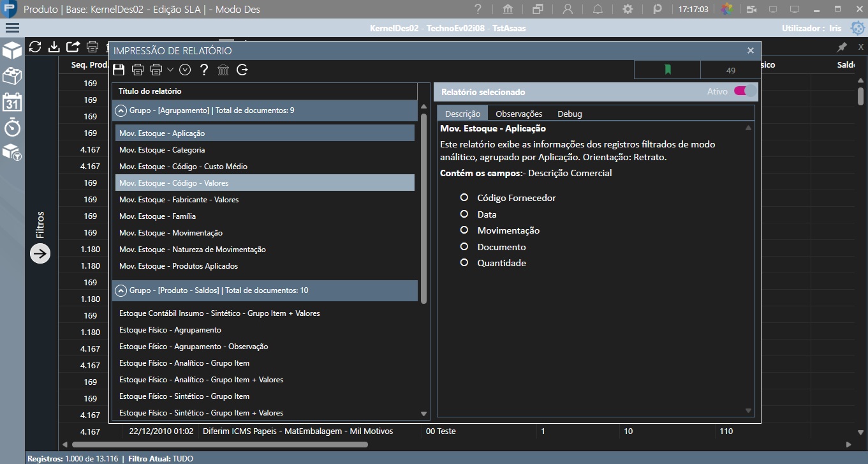The image size is (868, 464).
Task: Open the filtered box icon in the sidebar
Action: (x=13, y=152)
